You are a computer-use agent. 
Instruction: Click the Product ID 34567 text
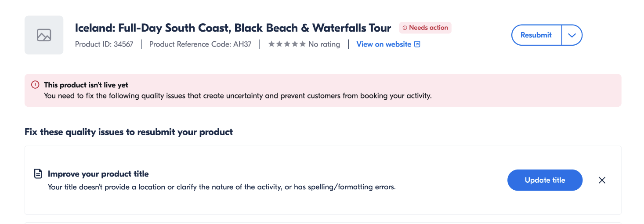coord(104,44)
